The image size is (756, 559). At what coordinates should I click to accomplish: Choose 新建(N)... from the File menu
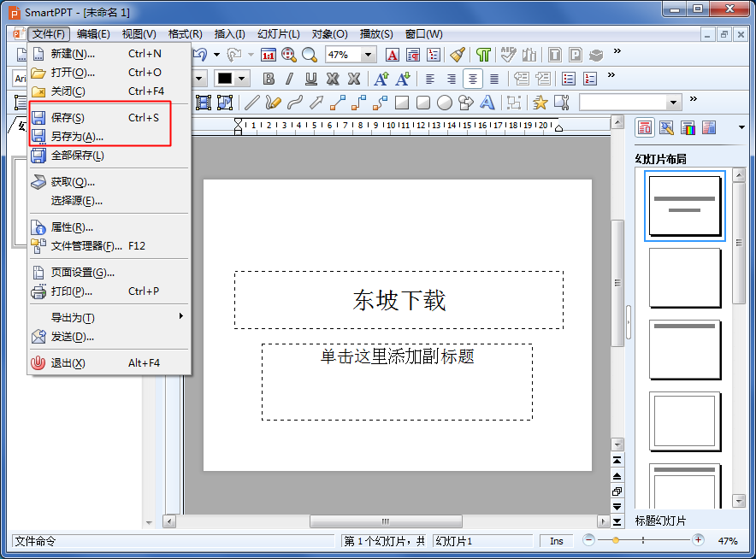[x=109, y=54]
